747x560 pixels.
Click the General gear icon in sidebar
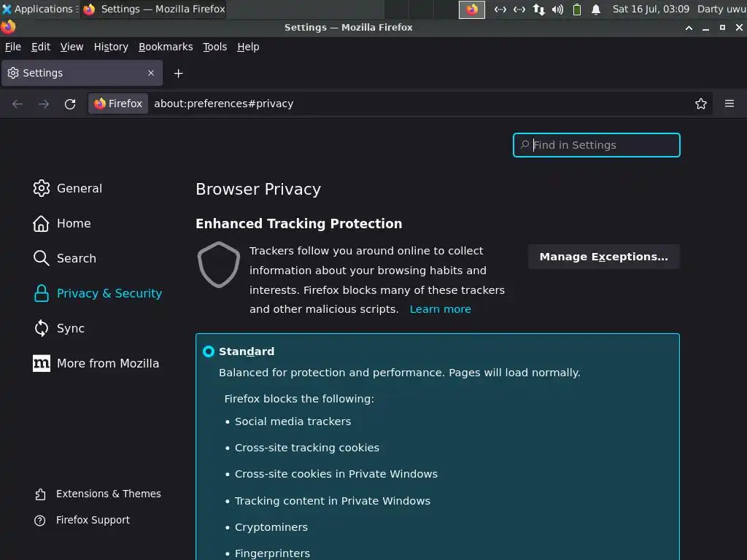pyautogui.click(x=42, y=188)
